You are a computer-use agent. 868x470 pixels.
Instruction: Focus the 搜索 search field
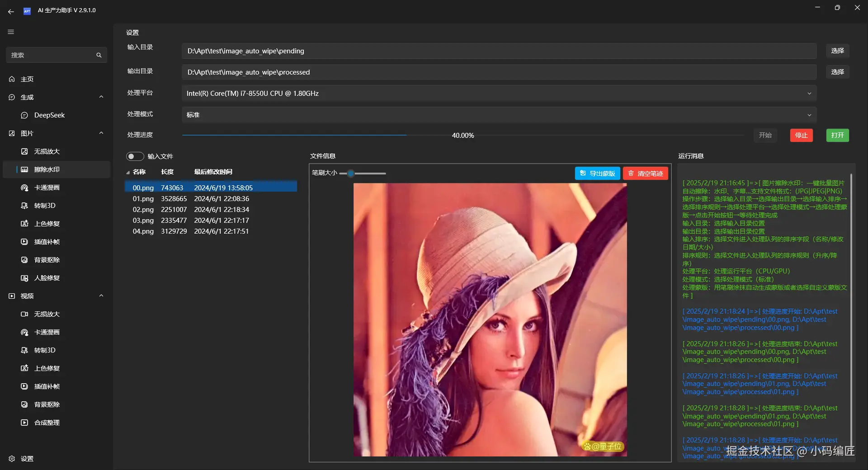tap(56, 55)
